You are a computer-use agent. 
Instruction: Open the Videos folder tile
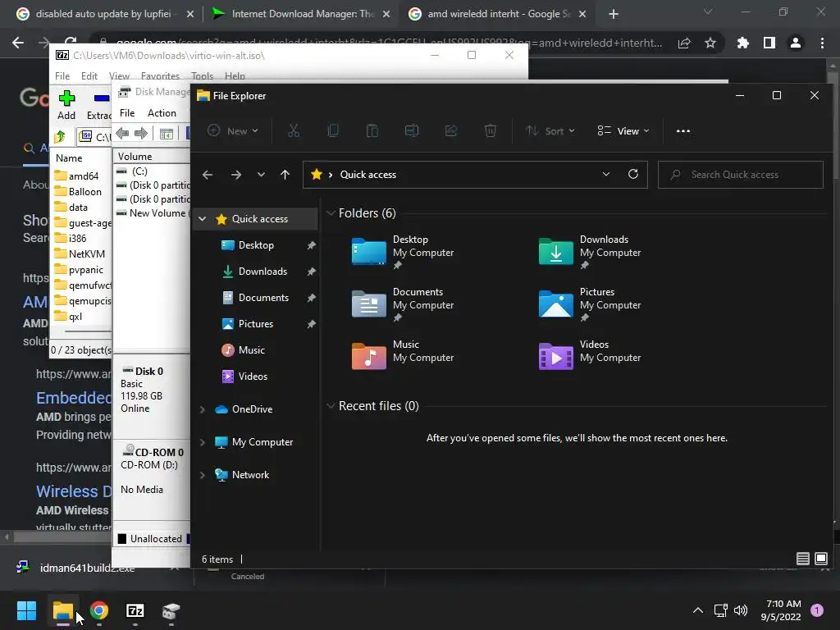click(591, 357)
